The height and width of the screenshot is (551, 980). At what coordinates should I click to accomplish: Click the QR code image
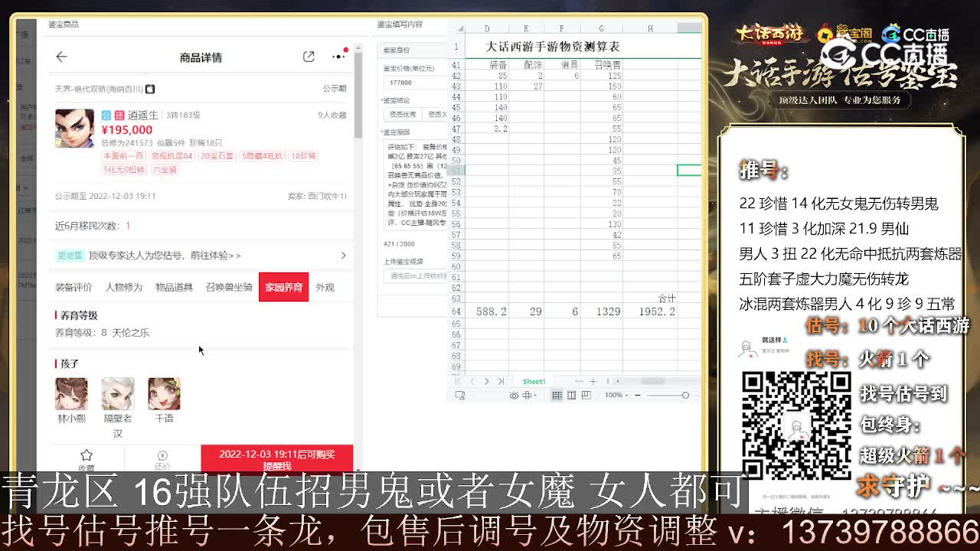pyautogui.click(x=796, y=425)
